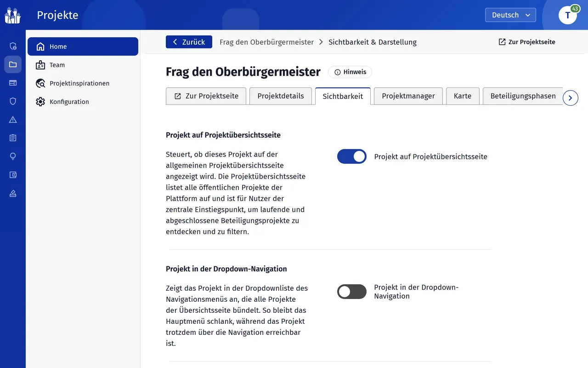Viewport: 588px width, 368px height.
Task: Click the Konfiguration gear icon
Action: pos(40,102)
